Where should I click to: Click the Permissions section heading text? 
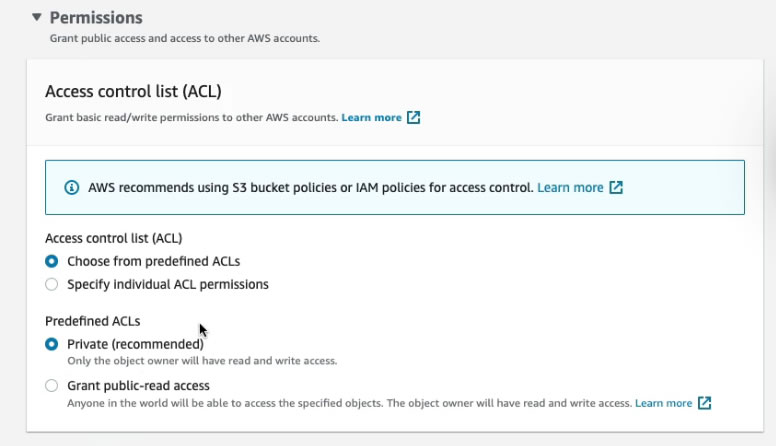tap(96, 18)
